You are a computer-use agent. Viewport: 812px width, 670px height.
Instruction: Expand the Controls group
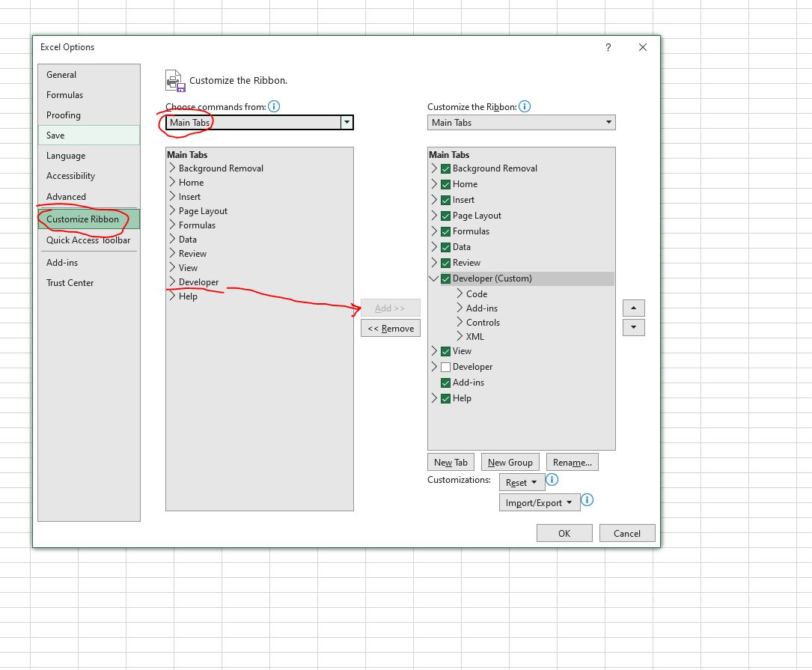(460, 323)
